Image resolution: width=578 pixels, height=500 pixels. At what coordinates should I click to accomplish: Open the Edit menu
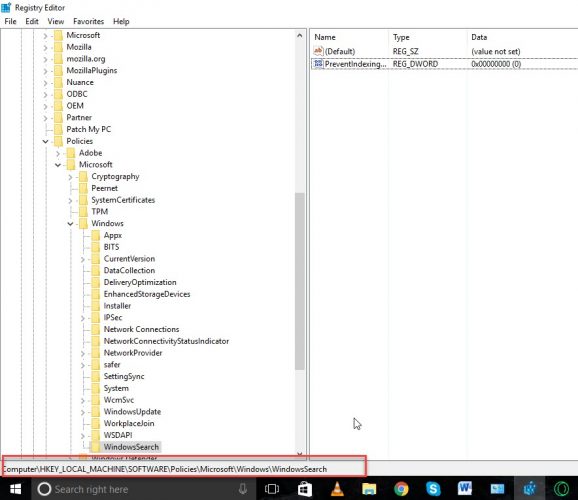[32, 21]
